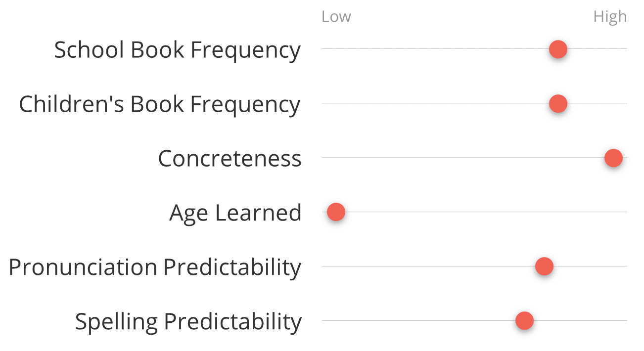Select the School Book Frequency label

177,50
